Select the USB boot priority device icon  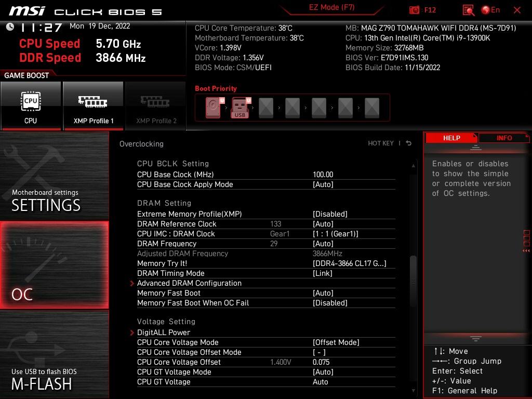pyautogui.click(x=241, y=108)
